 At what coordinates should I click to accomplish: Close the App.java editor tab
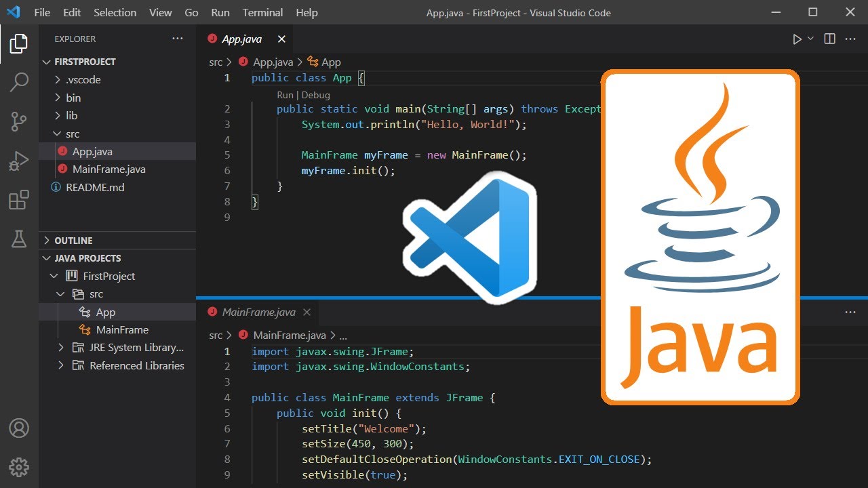click(x=281, y=39)
